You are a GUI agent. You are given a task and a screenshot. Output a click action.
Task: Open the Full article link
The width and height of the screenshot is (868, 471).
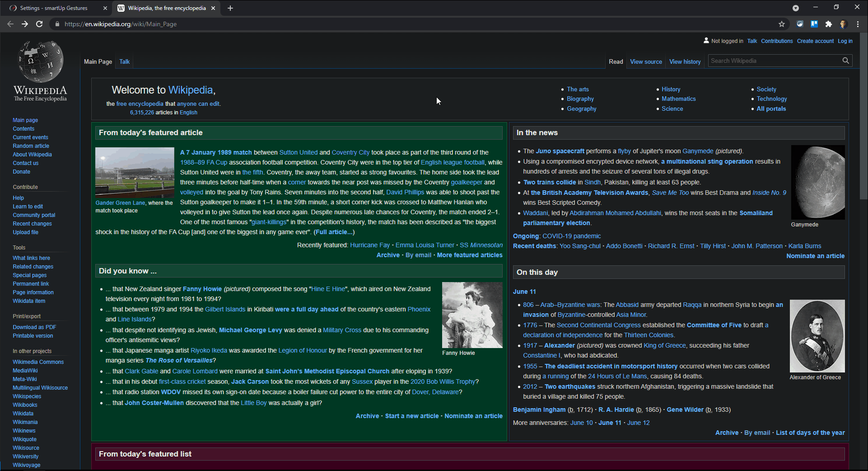(334, 232)
